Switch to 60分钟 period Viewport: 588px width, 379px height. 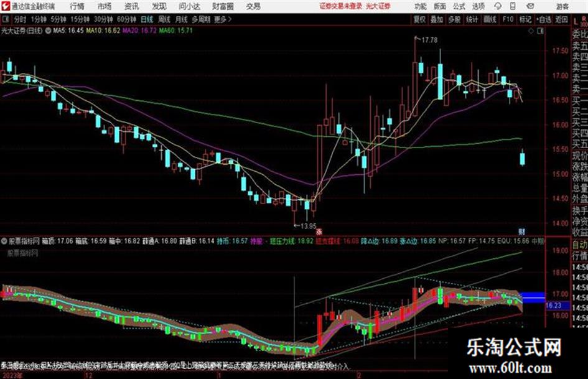tap(126, 19)
